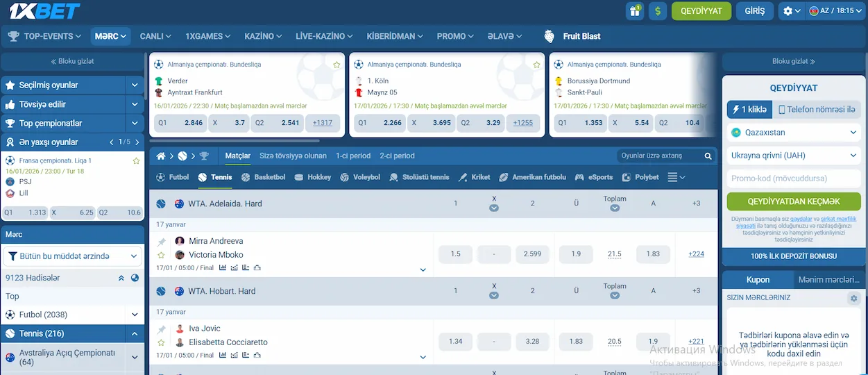Open AZ language and time selector
Image resolution: width=868 pixels, height=375 pixels.
pyautogui.click(x=835, y=11)
